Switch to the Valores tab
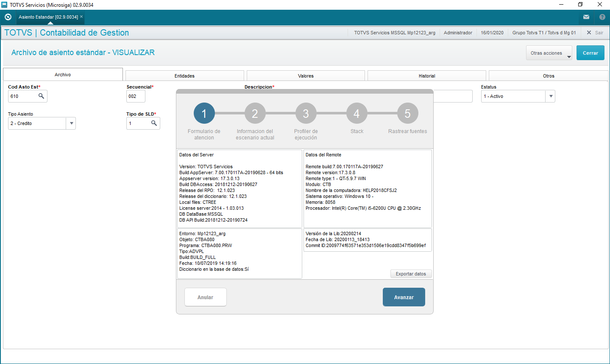 (x=306, y=76)
